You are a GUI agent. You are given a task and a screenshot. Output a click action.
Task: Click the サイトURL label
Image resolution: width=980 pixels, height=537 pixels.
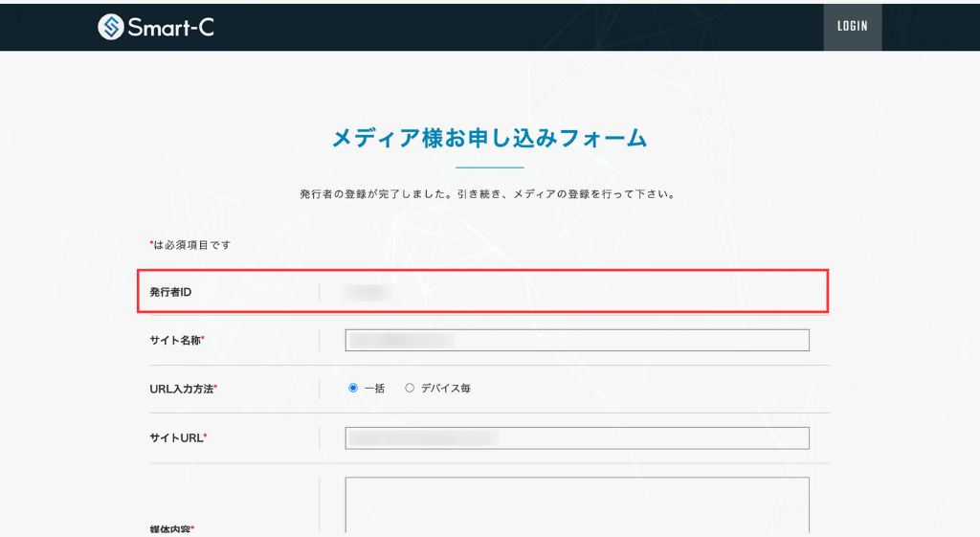click(x=178, y=438)
